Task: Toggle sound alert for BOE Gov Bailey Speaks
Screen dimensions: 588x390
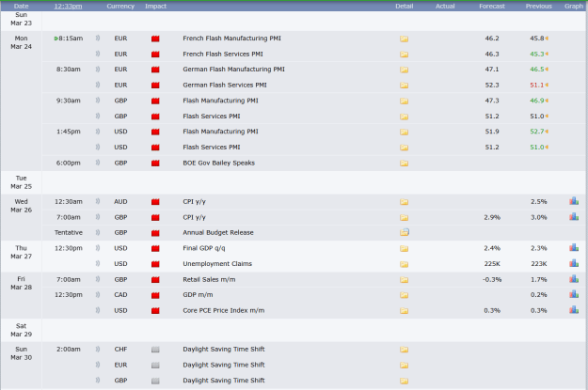Action: [x=98, y=163]
